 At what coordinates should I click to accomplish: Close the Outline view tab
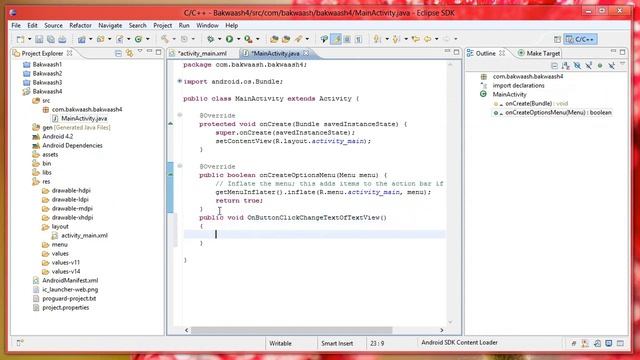[502, 53]
